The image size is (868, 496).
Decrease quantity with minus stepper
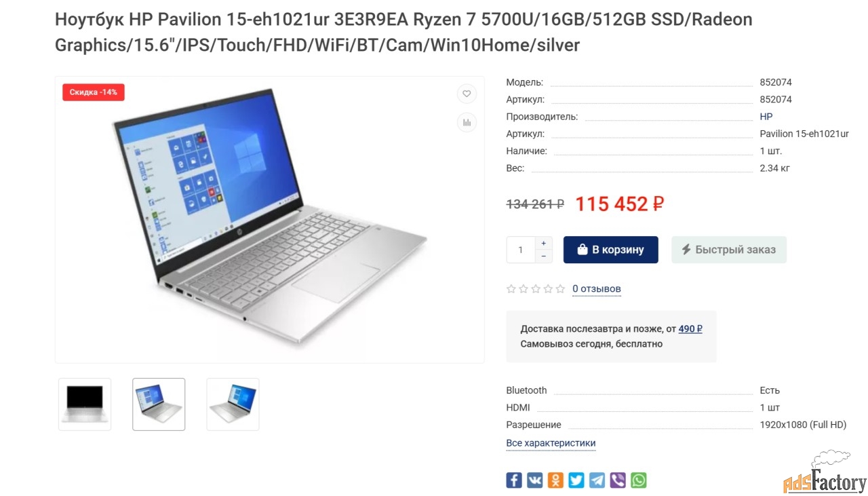coord(543,256)
